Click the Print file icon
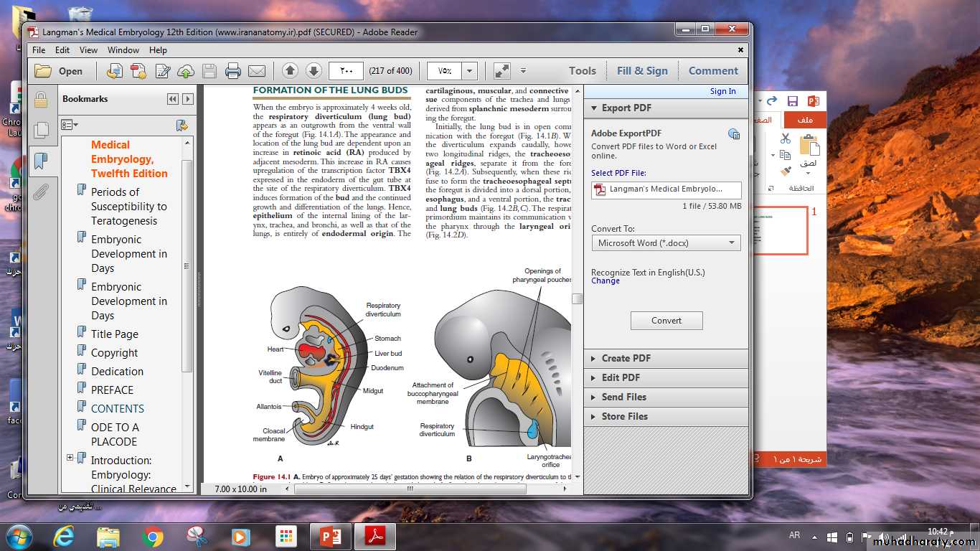The image size is (980, 551). 232,71
